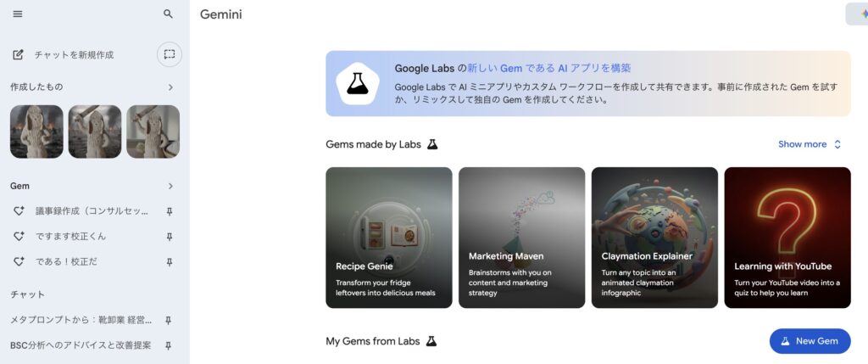Click the sparkle icon at top right

point(863,14)
